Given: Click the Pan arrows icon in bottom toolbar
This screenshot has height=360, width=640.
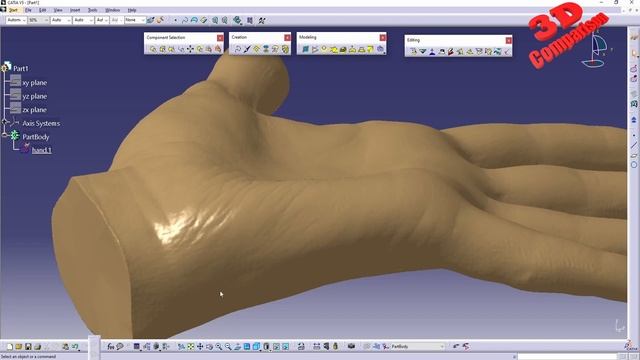Looking at the screenshot, I should point(200,347).
